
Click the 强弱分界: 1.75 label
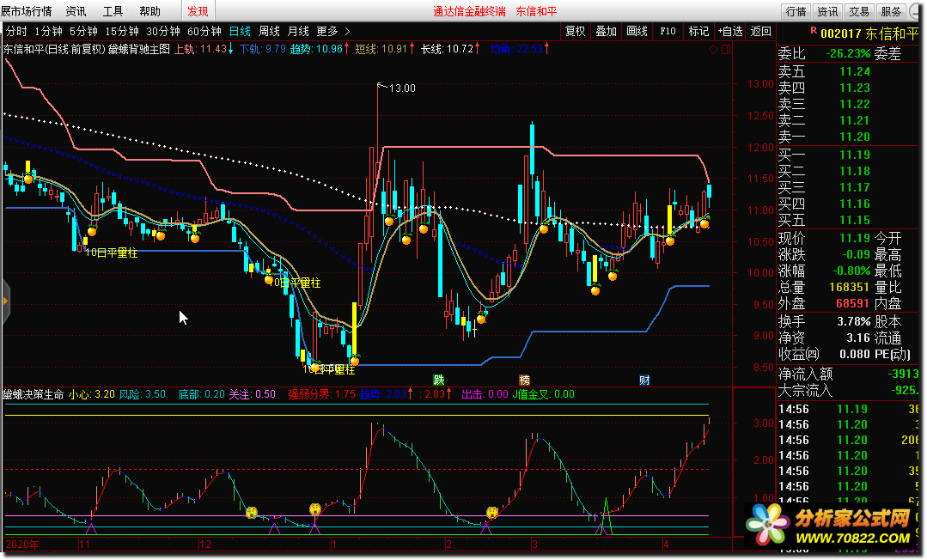coord(321,394)
